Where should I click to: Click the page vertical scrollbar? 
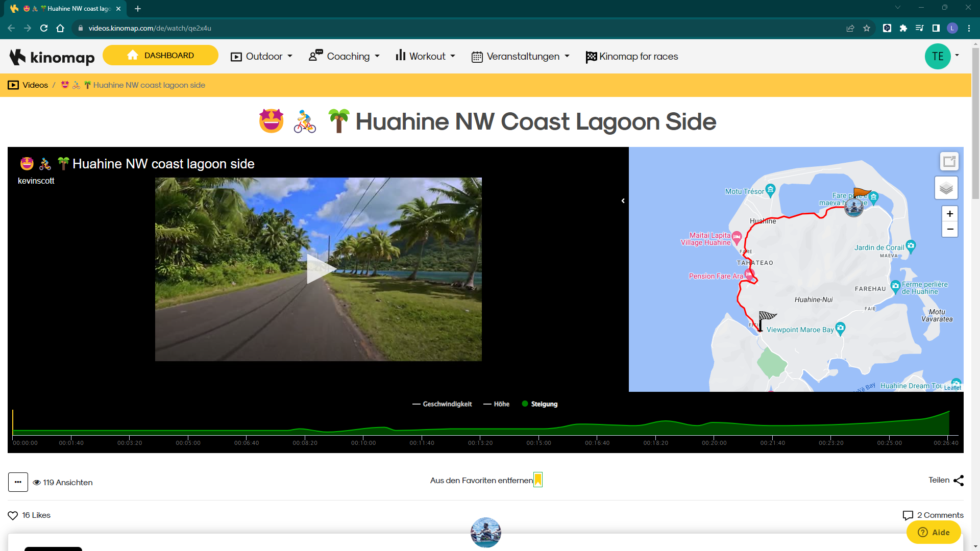click(975, 122)
